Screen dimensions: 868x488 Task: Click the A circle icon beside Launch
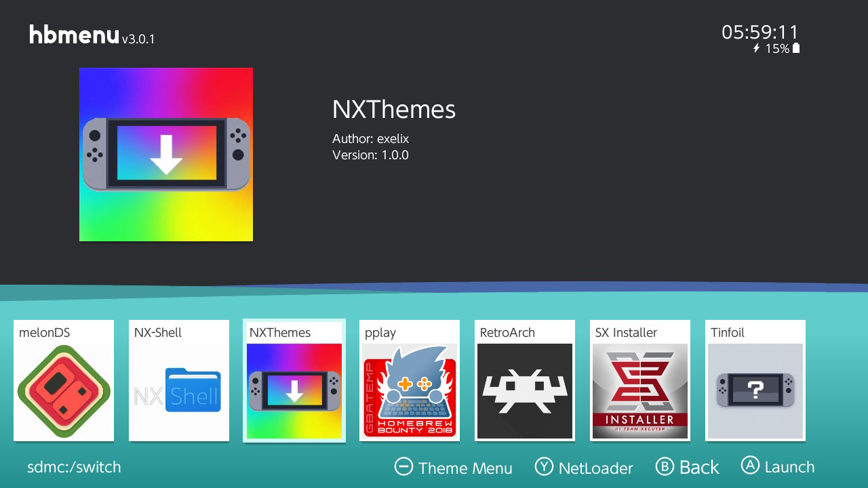click(750, 467)
